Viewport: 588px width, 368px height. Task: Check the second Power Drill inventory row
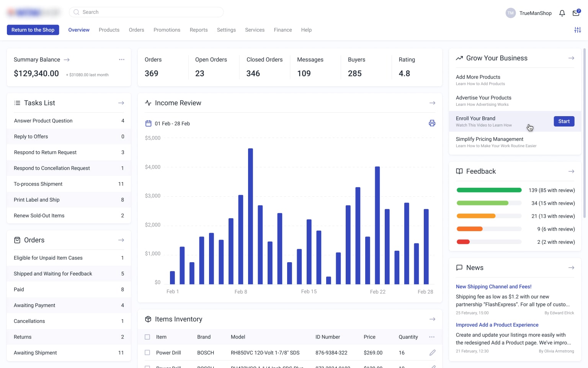pos(147,366)
